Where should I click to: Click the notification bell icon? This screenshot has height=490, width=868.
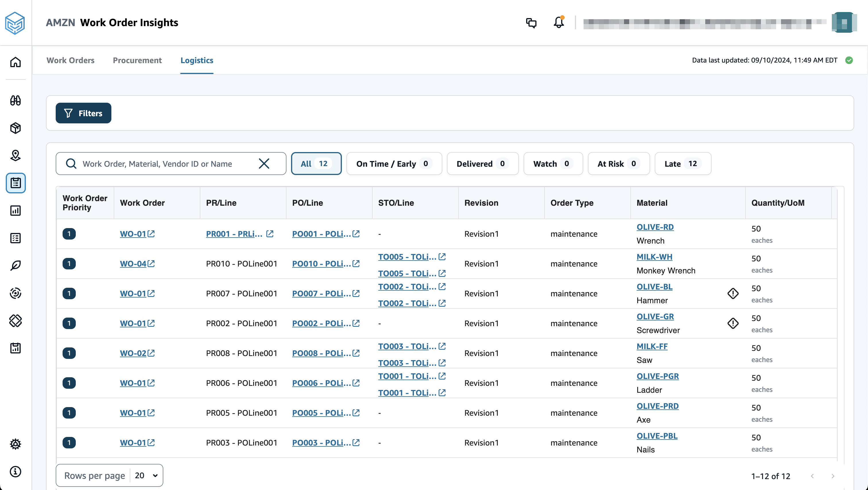[x=559, y=23]
